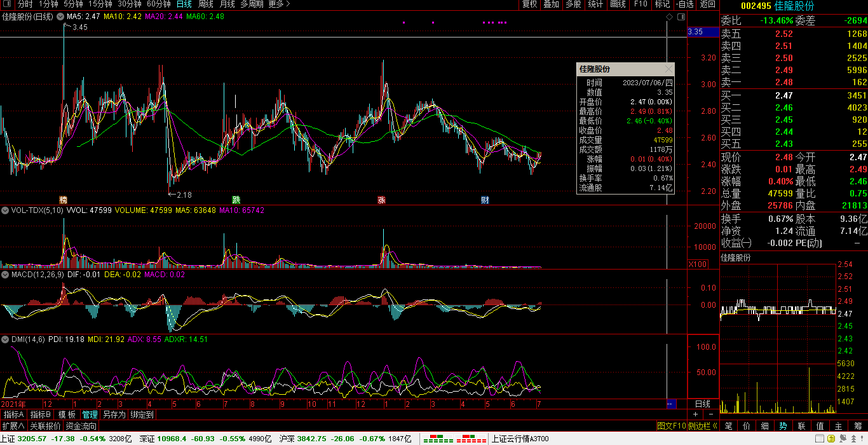Image resolution: width=868 pixels, height=445 pixels.
Task: Expand the 扩展 panel at bottom-left
Action: tap(13, 426)
